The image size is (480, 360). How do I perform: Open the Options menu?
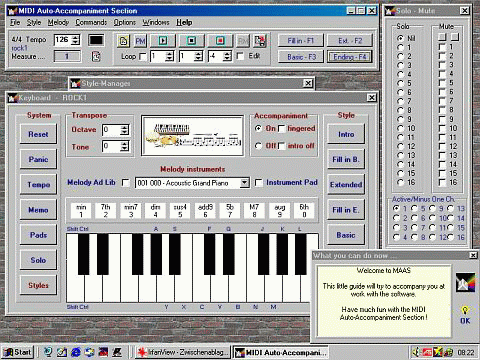pyautogui.click(x=125, y=22)
